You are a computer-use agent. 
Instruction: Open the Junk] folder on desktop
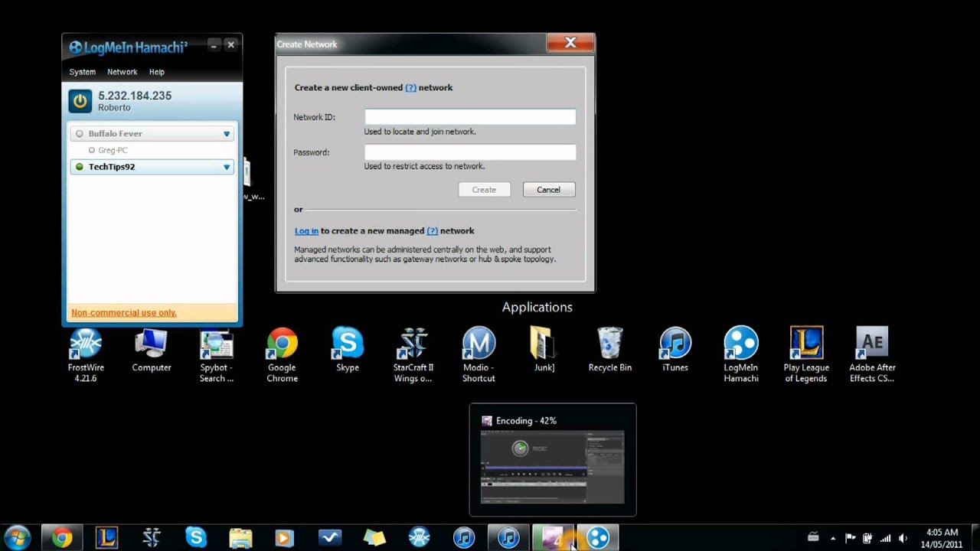544,350
